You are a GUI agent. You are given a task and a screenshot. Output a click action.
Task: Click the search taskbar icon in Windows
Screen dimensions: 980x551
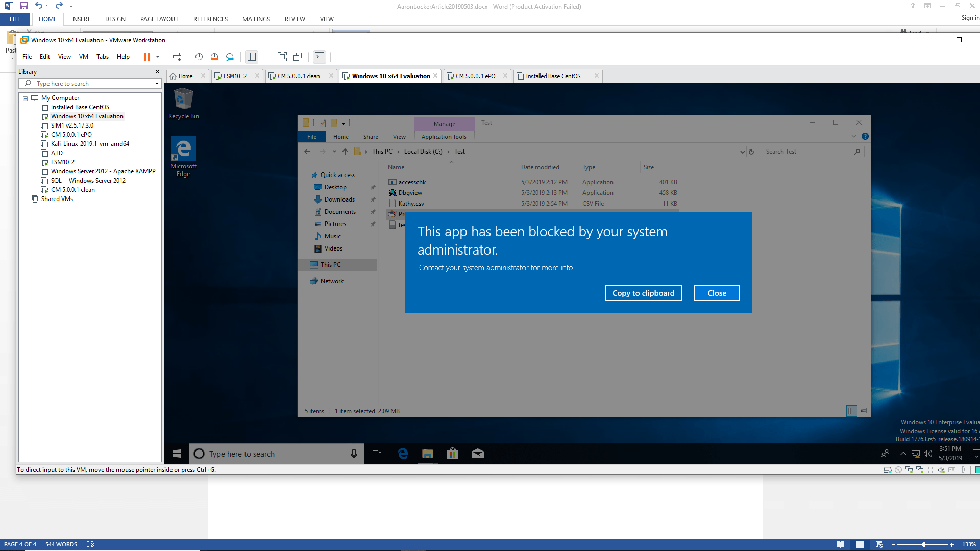tap(199, 453)
